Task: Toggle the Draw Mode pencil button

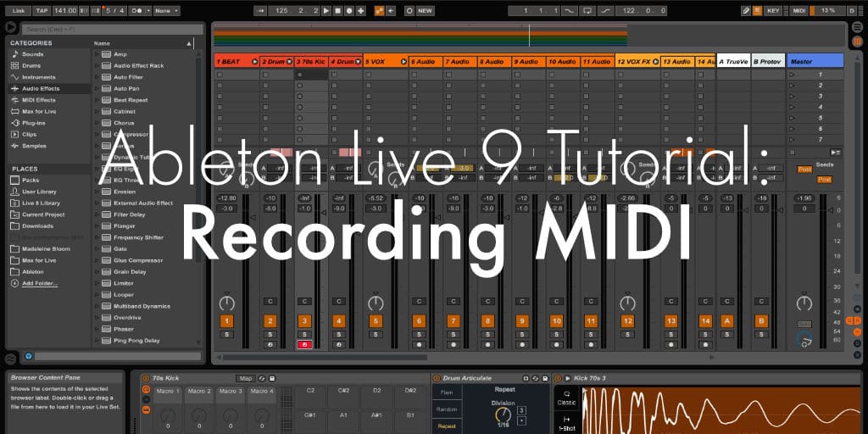Action: click(746, 10)
